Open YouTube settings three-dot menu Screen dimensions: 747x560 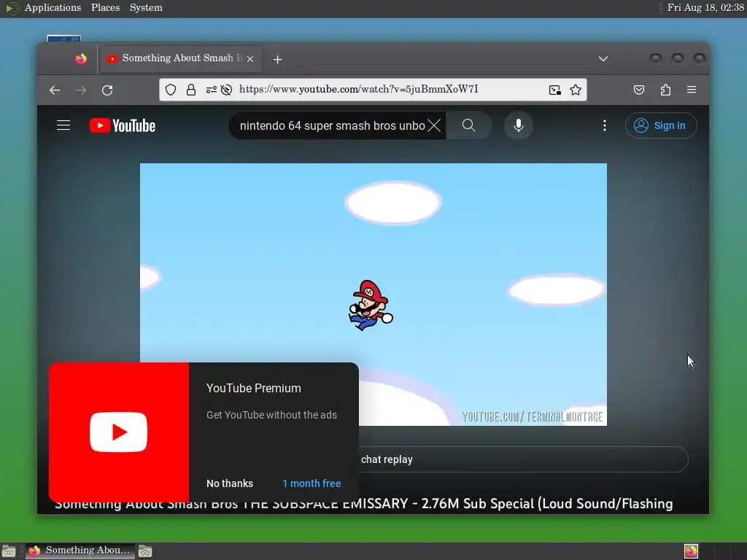[605, 125]
